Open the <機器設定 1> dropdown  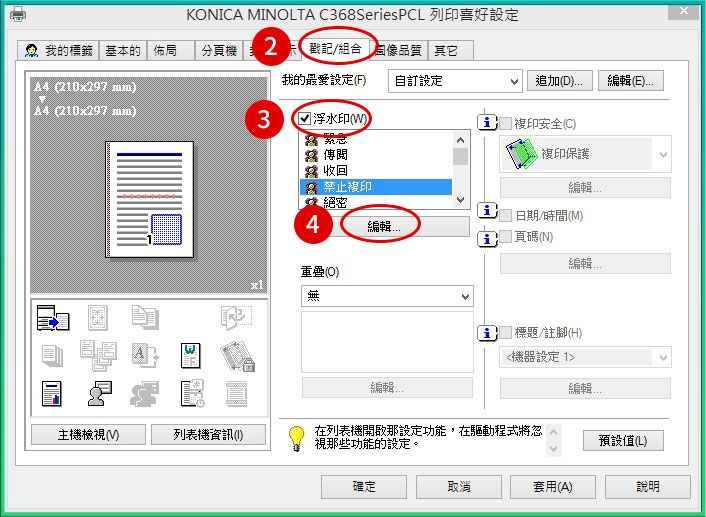(x=585, y=357)
